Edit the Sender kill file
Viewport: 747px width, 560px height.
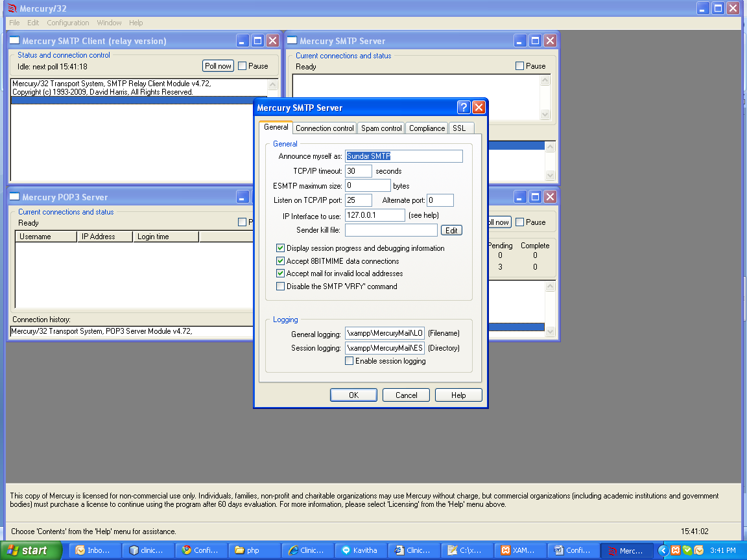tap(451, 230)
